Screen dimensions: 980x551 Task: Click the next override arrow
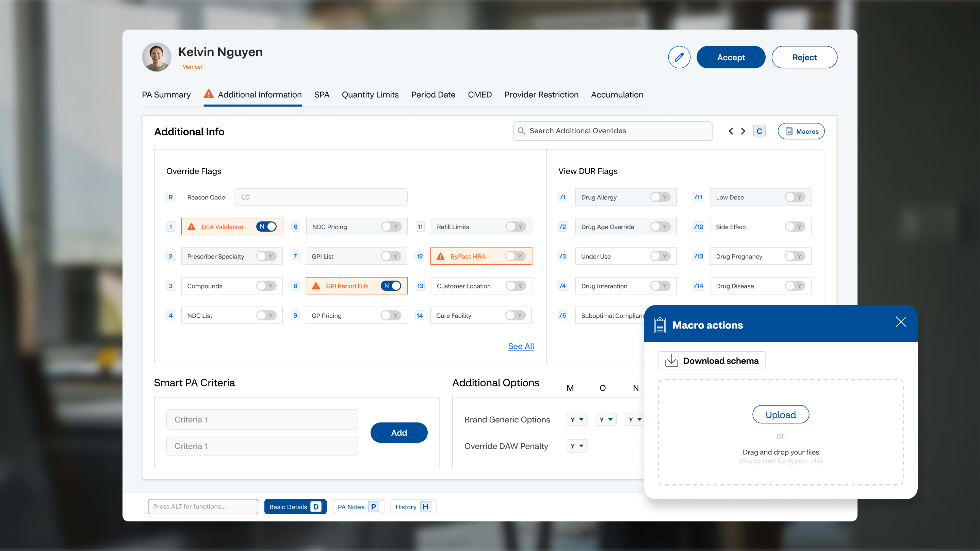743,131
